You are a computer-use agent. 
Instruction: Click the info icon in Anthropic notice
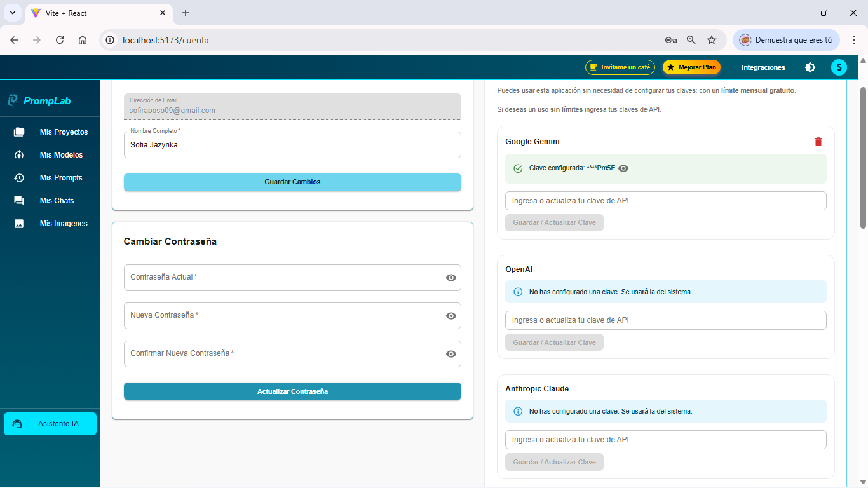pos(518,411)
